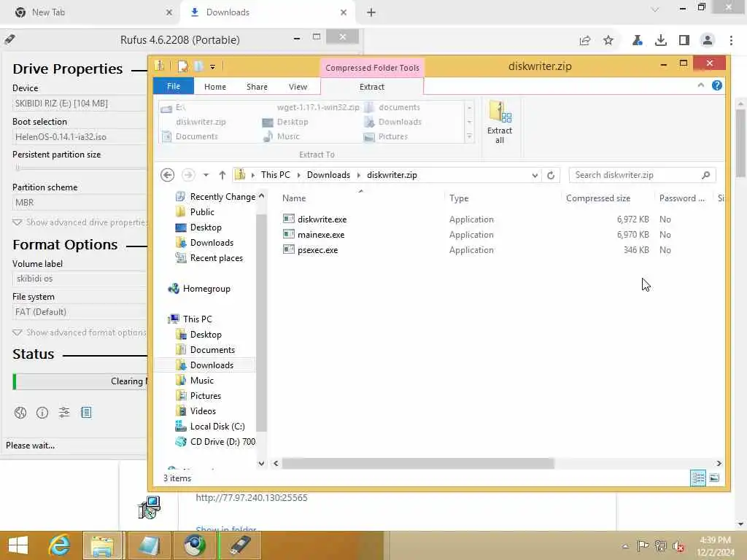Collapse the Explorer ribbon chevron
This screenshot has height=560, width=747.
coord(700,86)
